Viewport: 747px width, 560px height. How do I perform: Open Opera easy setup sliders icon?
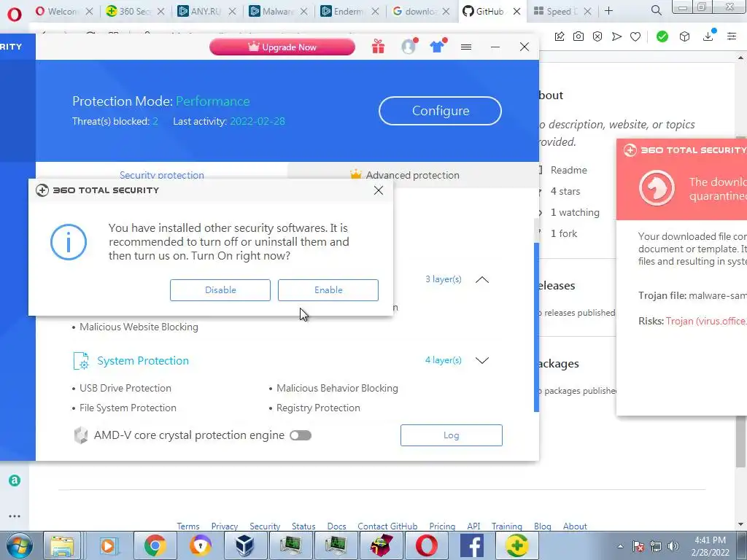(732, 36)
